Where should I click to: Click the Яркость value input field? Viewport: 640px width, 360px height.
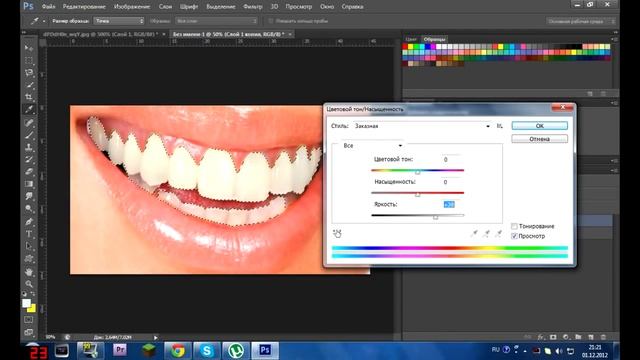[x=452, y=204]
